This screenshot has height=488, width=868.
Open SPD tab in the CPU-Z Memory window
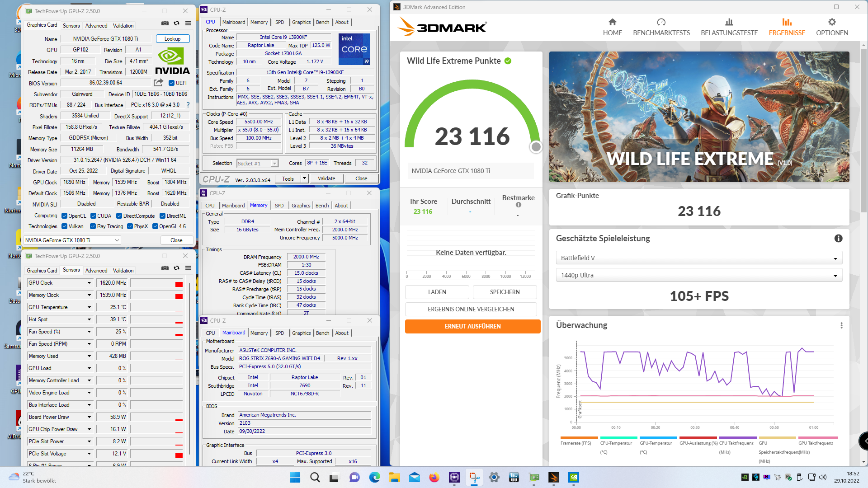tap(279, 206)
